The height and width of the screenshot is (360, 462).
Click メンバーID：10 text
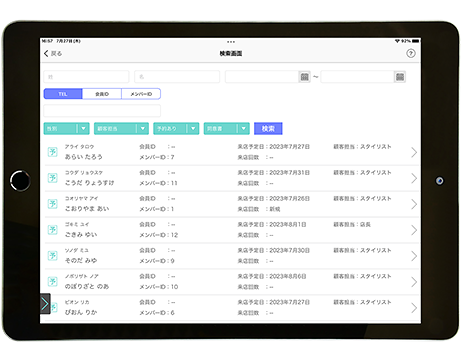(159, 287)
